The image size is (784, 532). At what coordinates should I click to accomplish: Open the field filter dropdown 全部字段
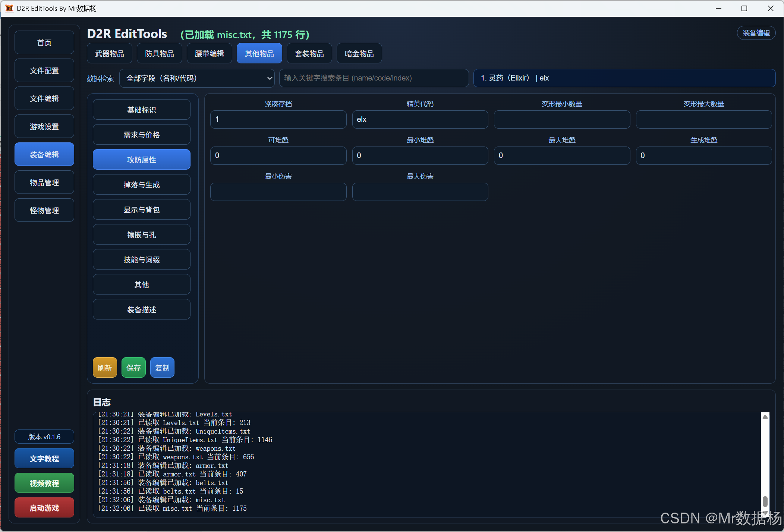196,78
